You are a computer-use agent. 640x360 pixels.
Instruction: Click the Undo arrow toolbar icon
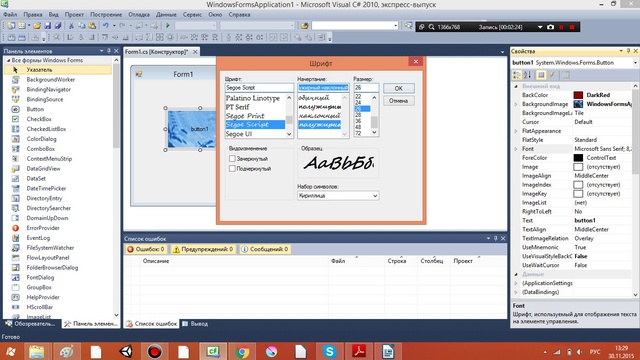[106, 26]
